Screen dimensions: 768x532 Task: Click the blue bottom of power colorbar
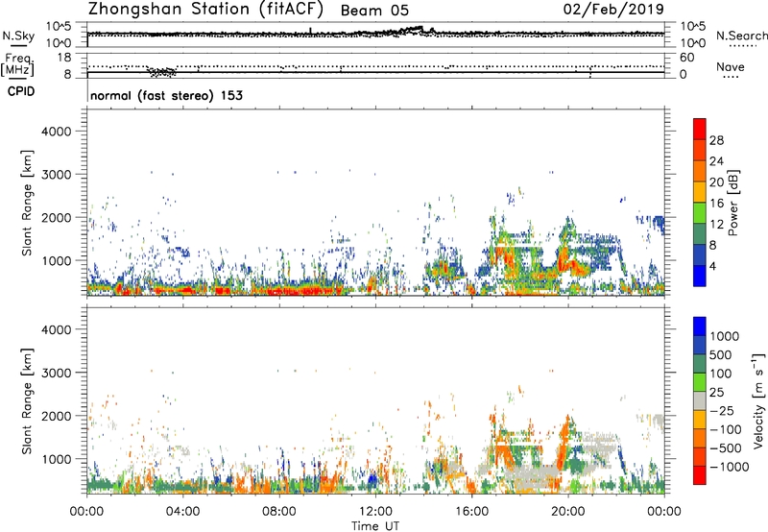tap(700, 276)
